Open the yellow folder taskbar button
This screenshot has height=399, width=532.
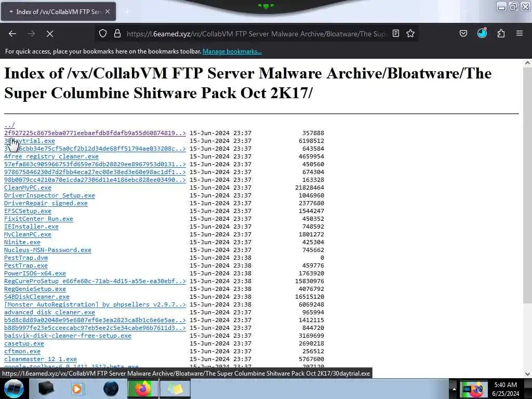pyautogui.click(x=175, y=389)
